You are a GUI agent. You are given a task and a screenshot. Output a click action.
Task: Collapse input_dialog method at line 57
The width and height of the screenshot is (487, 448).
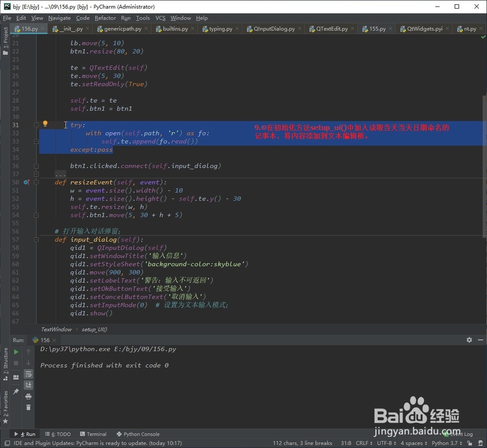click(36, 240)
